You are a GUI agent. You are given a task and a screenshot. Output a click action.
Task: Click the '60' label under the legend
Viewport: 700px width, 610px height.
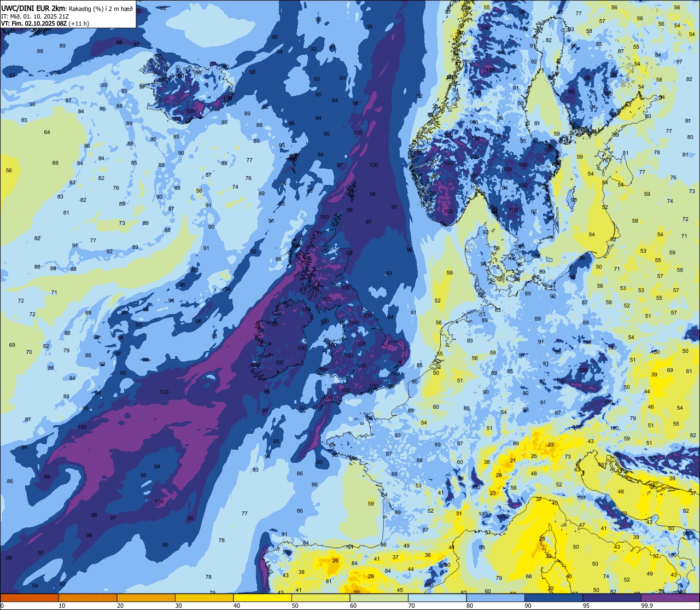[x=353, y=606]
